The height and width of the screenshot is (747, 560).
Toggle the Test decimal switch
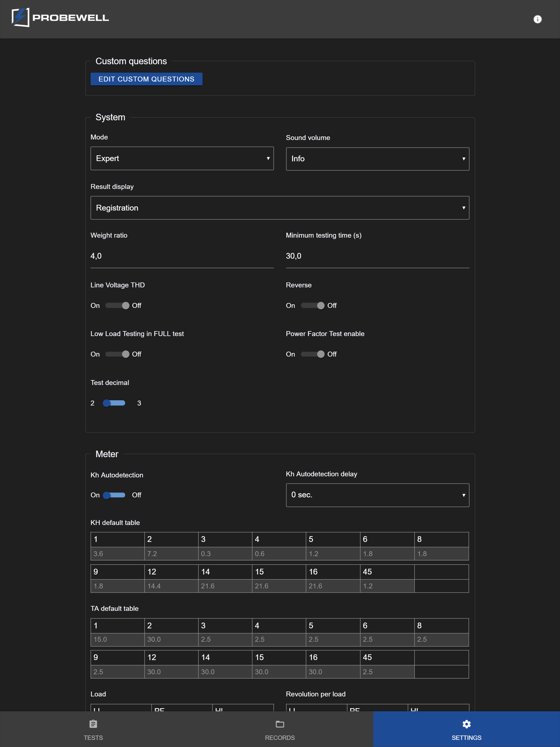tap(114, 403)
